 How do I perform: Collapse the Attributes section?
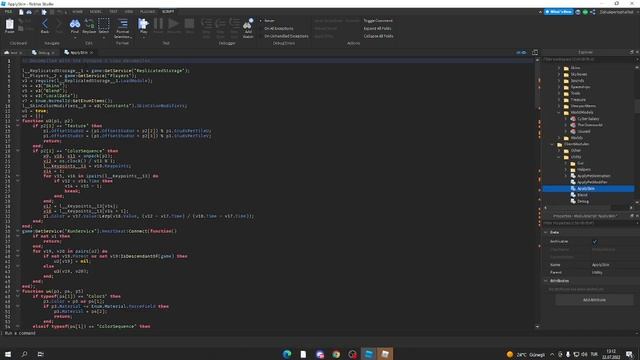(x=546, y=281)
